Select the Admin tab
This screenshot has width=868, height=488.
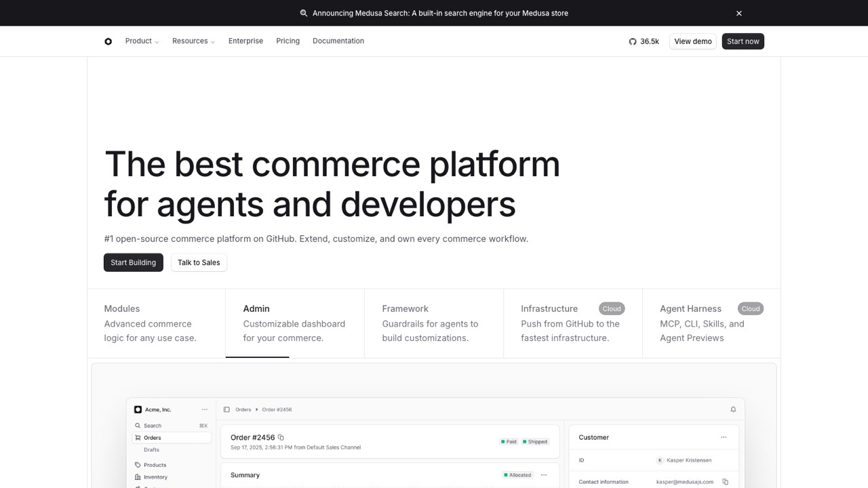295,323
